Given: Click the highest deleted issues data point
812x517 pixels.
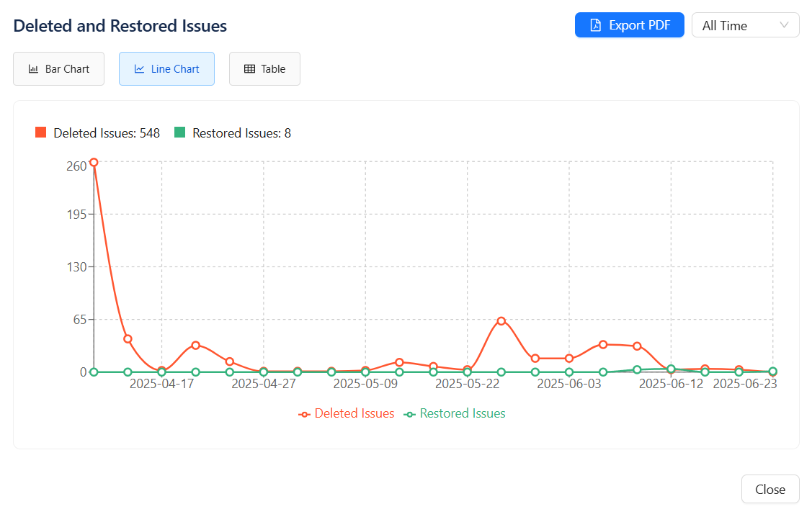Looking at the screenshot, I should pyautogui.click(x=94, y=162).
